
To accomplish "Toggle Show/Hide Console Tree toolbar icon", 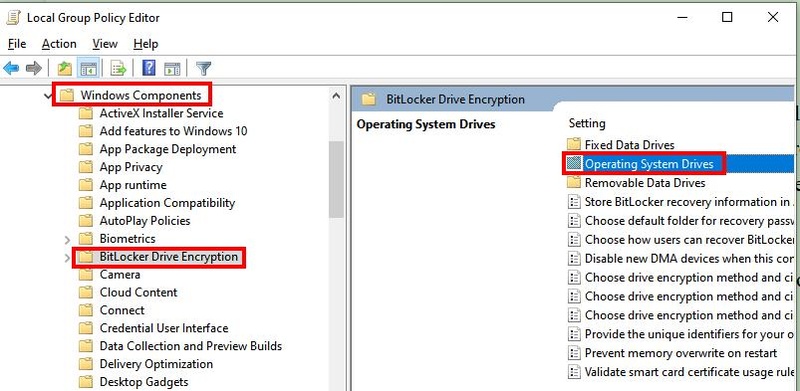I will click(x=88, y=68).
